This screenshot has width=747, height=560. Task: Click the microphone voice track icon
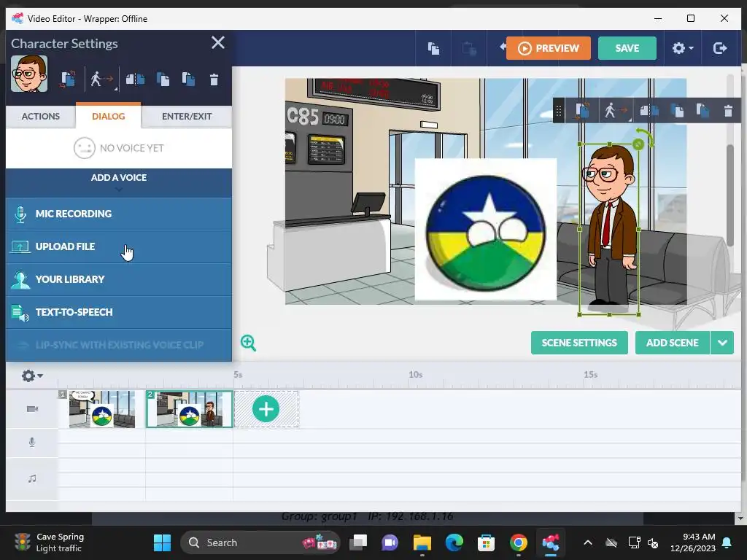pyautogui.click(x=32, y=443)
